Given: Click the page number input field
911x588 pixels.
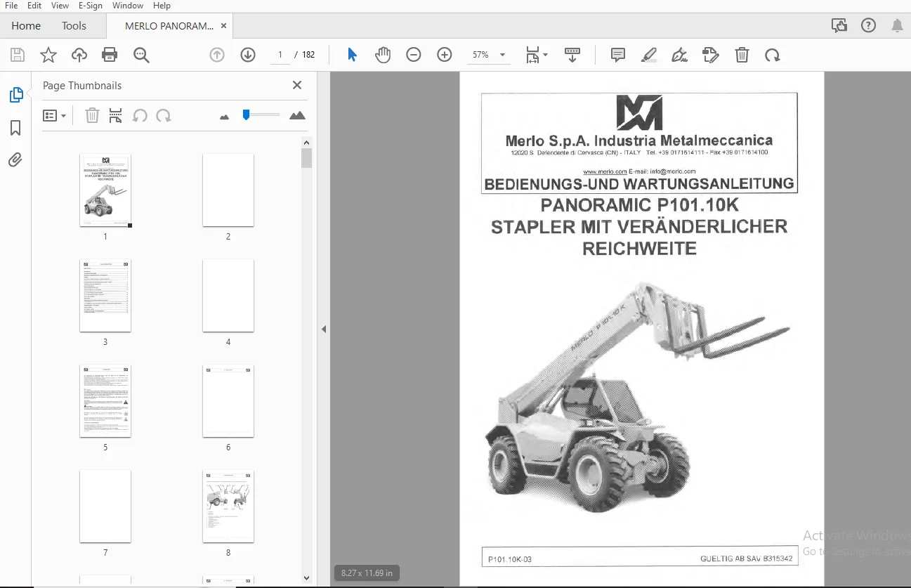Looking at the screenshot, I should point(280,55).
